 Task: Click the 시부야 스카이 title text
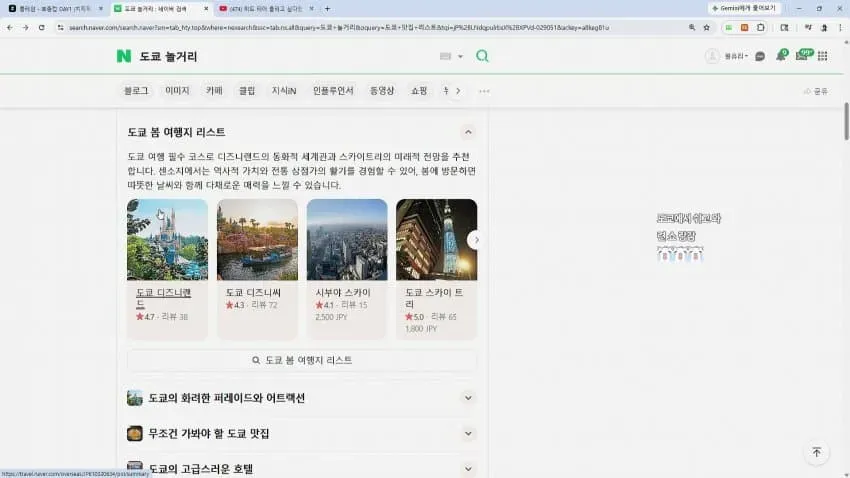pos(343,293)
